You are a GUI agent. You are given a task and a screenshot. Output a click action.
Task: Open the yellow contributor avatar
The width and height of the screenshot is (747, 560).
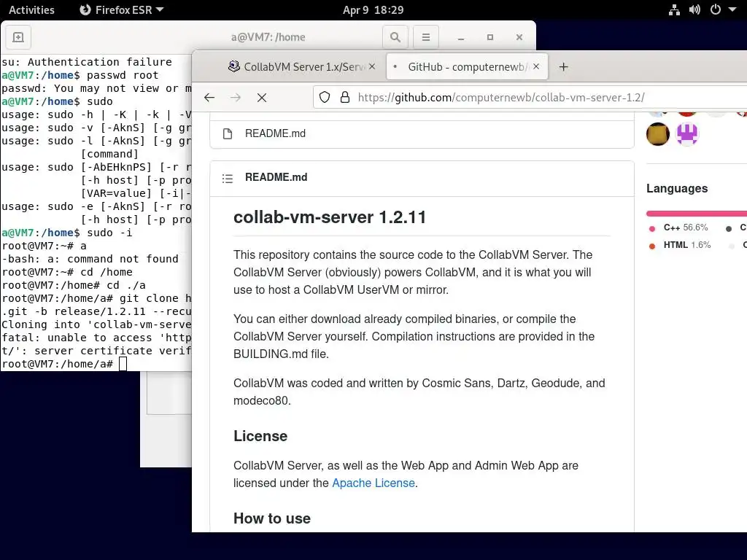click(658, 134)
